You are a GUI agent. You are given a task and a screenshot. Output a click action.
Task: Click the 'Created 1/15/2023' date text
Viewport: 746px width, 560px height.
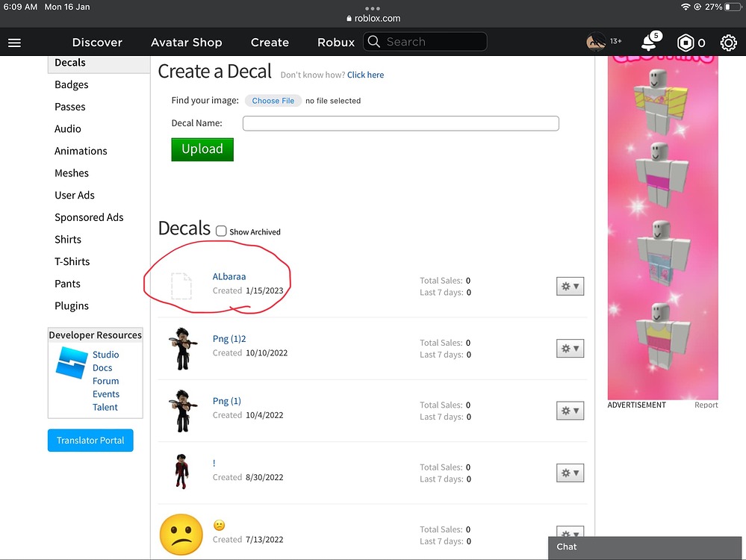tap(248, 290)
